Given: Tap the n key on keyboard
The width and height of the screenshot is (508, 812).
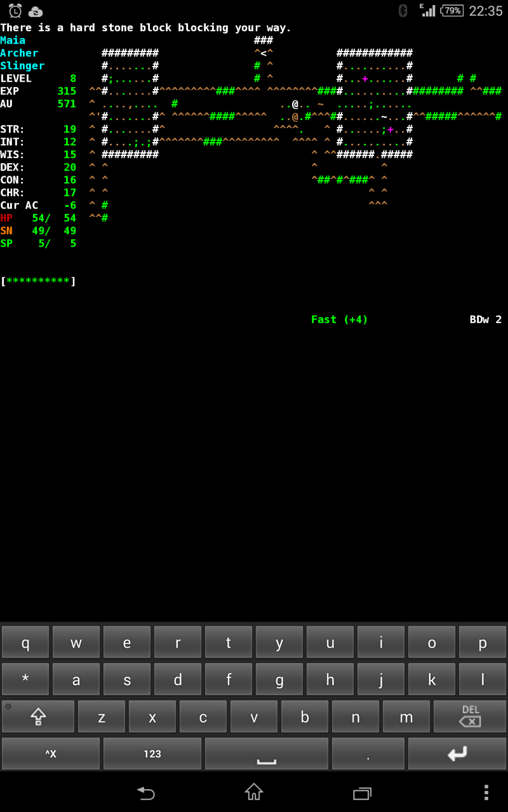Looking at the screenshot, I should [x=356, y=717].
